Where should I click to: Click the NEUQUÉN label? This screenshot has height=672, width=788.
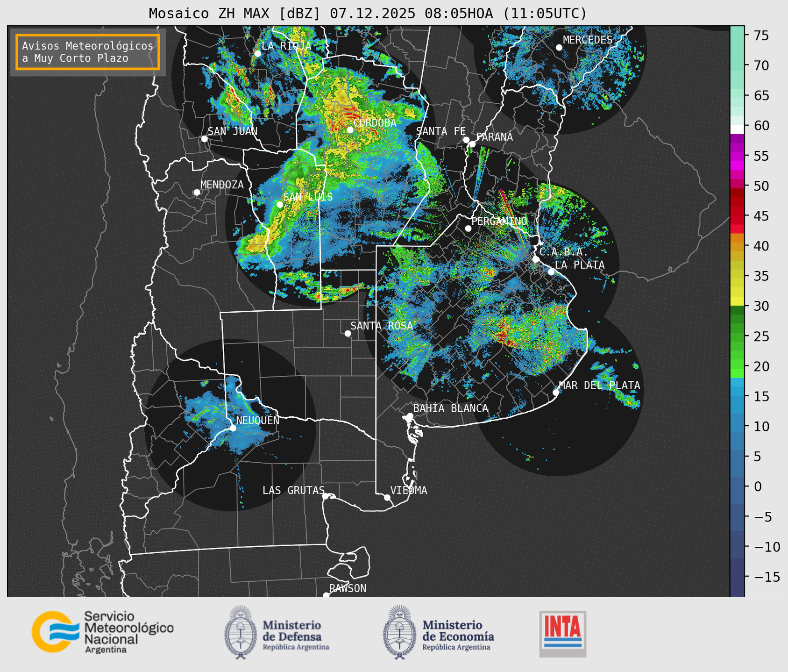click(x=258, y=420)
